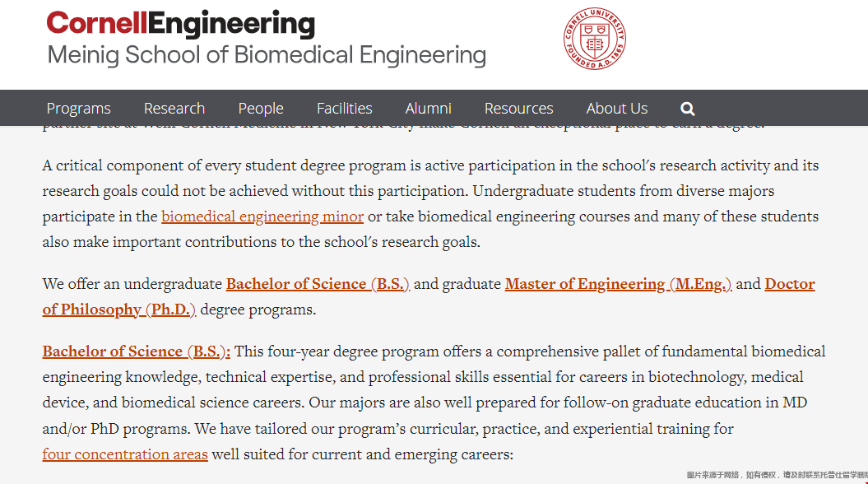This screenshot has height=484, width=868.
Task: Open the Research menu
Action: [174, 109]
